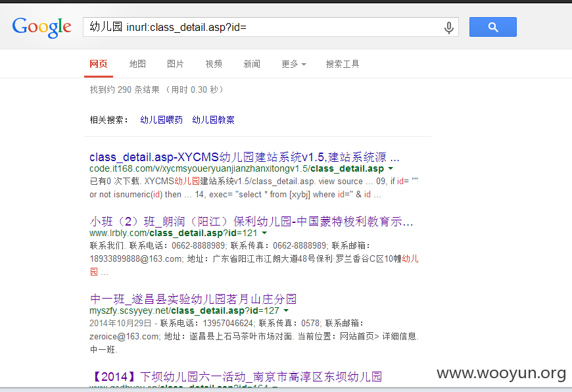572x392 pixels.
Task: Open the 【2014】下坝幼儿园六一活动 result title
Action: point(235,377)
